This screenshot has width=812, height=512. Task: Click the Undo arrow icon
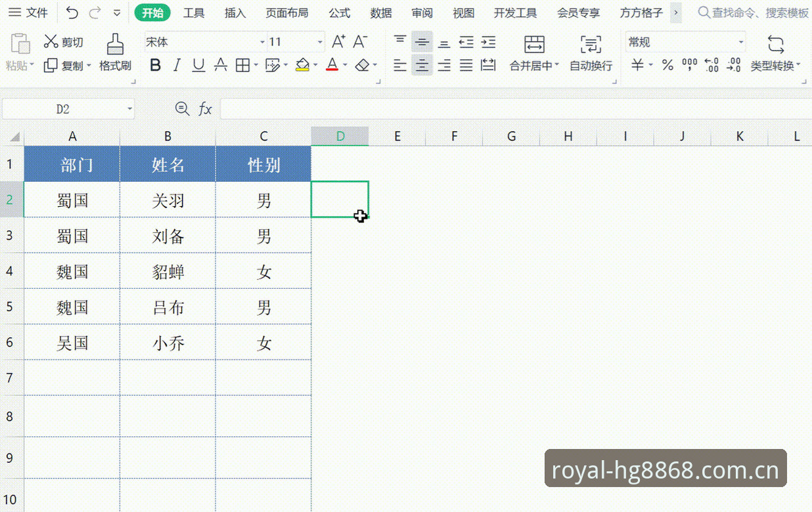pyautogui.click(x=72, y=12)
